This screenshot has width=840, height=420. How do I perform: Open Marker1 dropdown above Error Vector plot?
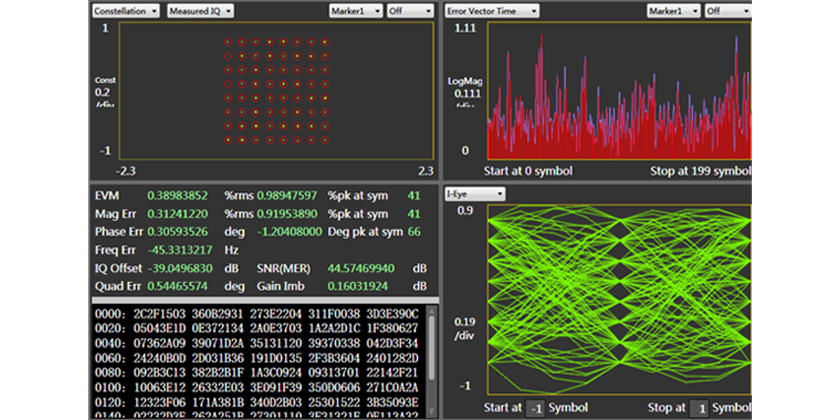(x=674, y=10)
